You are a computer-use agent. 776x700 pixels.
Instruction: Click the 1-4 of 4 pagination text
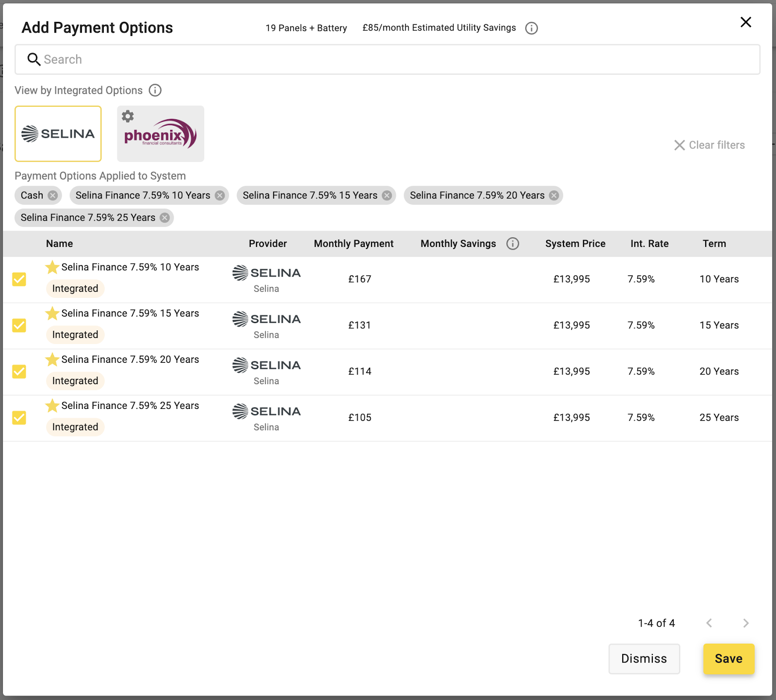tap(656, 623)
